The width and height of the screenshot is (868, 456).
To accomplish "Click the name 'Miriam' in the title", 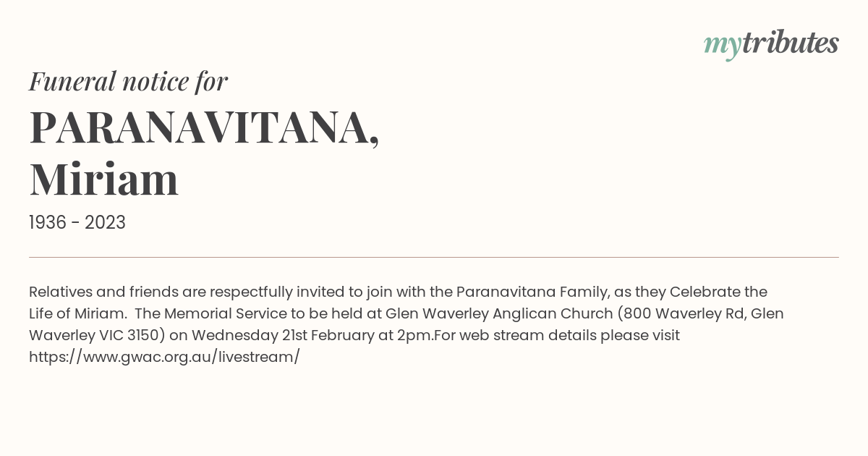I will [x=104, y=180].
